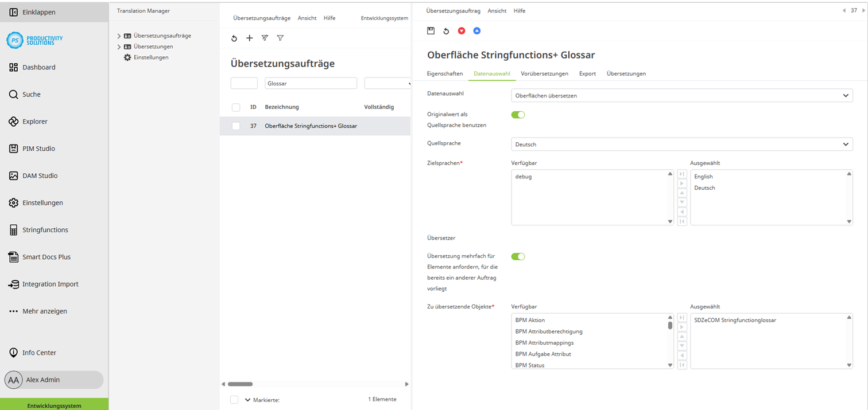Move selected Zielsprache right with single arrow
Screen dimensions: 868x410
pos(682,183)
